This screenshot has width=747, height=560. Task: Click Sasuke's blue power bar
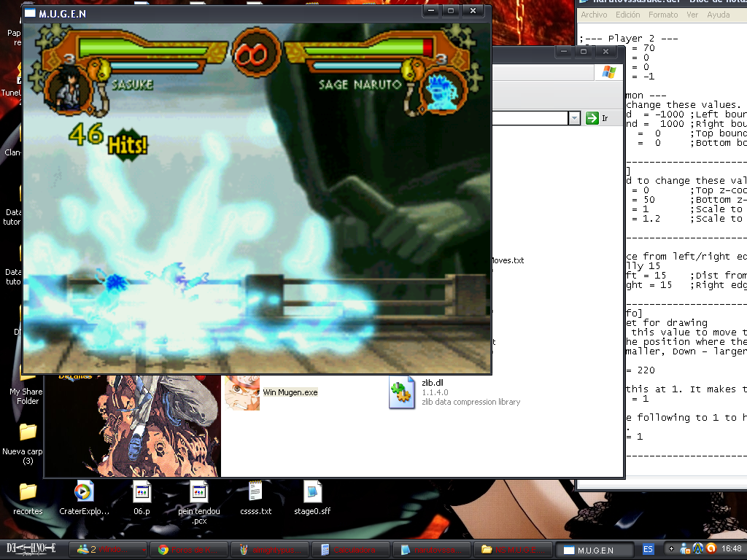(155, 66)
